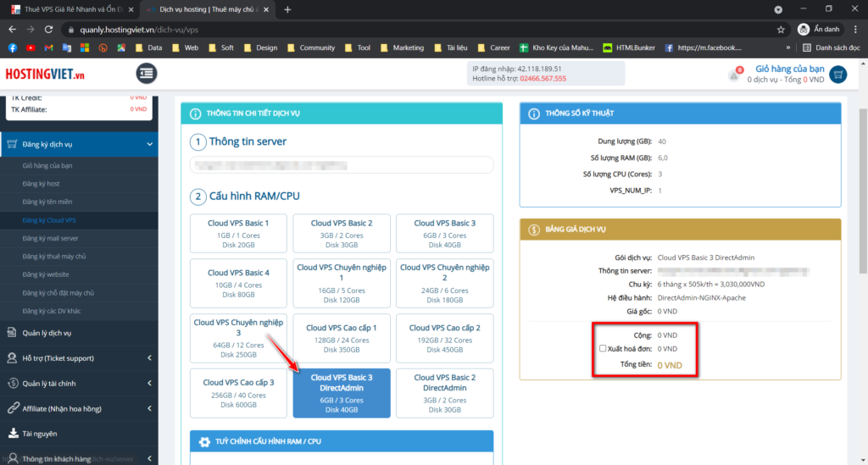
Task: Expand Hỗ trợ (Ticket support) menu
Action: click(149, 357)
